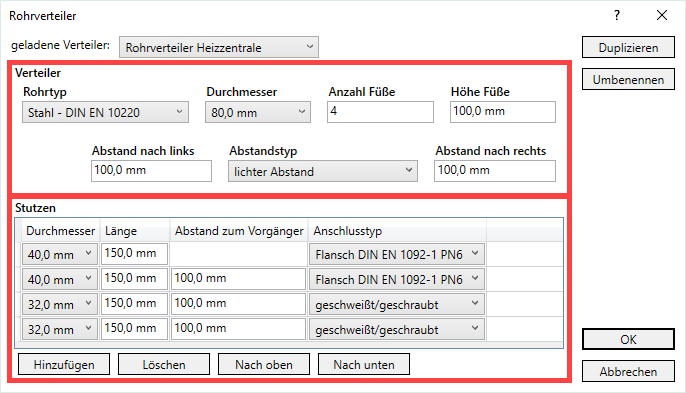Open the second row 40,0 mm Durchmesser dropdown

(60, 279)
